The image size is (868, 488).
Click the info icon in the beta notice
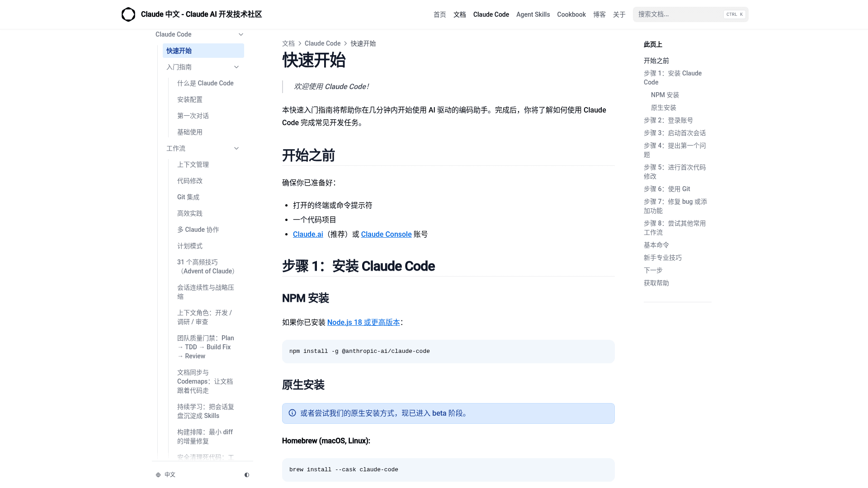[x=292, y=413]
